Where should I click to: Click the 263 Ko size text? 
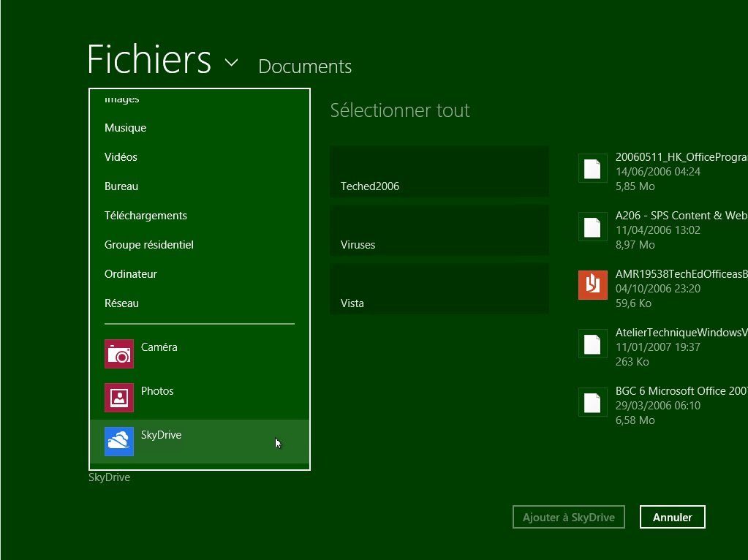point(632,362)
